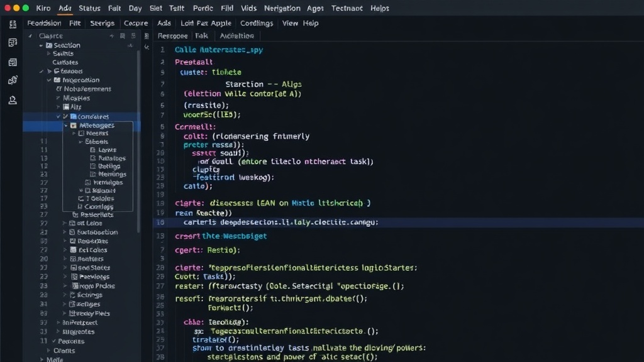Open the Nerigation menu
Viewport: 644px width, 362px height.
(x=282, y=8)
